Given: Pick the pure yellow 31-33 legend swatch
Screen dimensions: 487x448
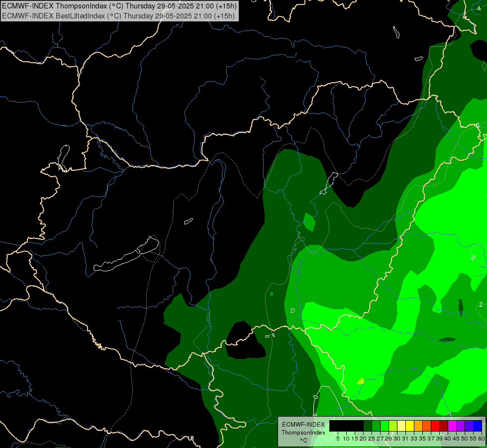Looking at the screenshot, I should pos(410,426).
